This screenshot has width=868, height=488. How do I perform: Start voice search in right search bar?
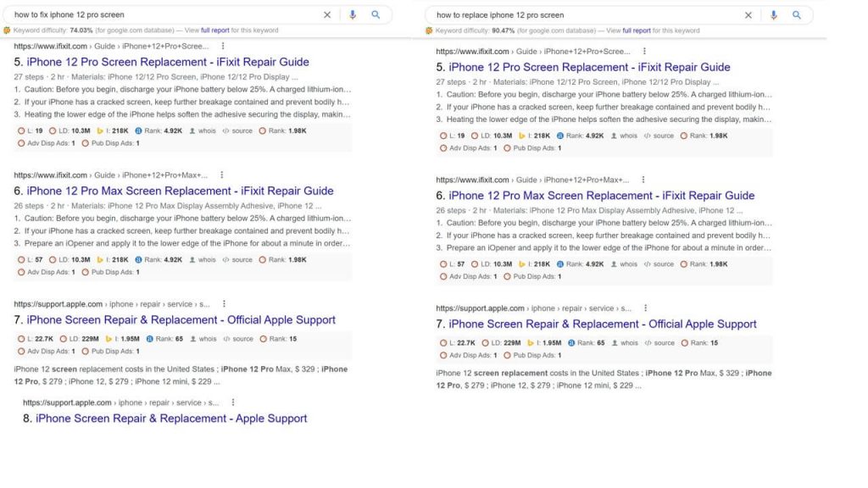pyautogui.click(x=774, y=15)
